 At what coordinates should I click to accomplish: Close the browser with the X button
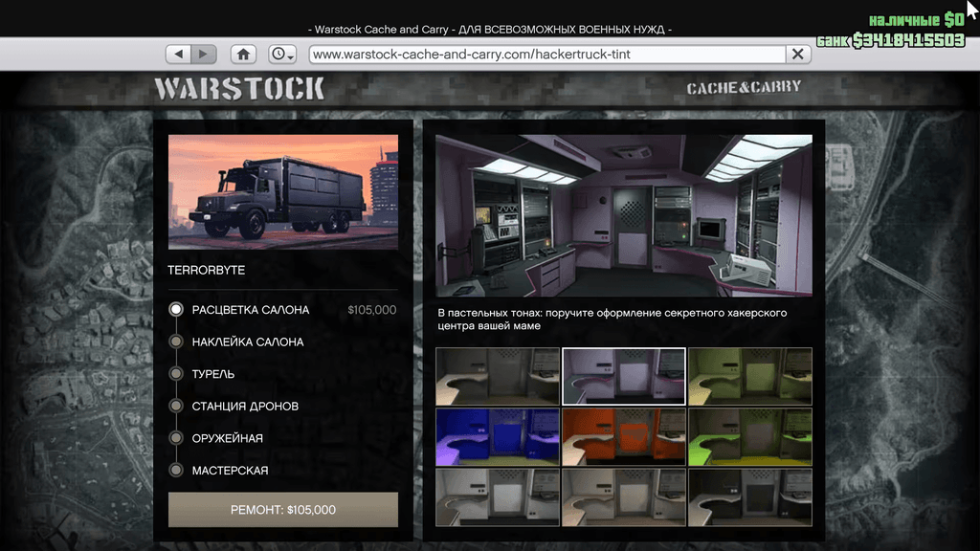point(798,55)
